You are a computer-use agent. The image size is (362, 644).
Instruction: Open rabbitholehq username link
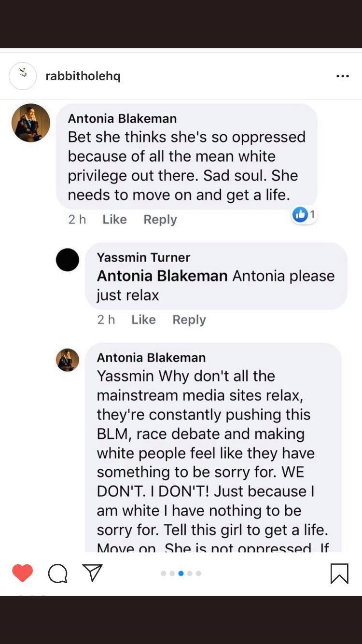coord(83,76)
